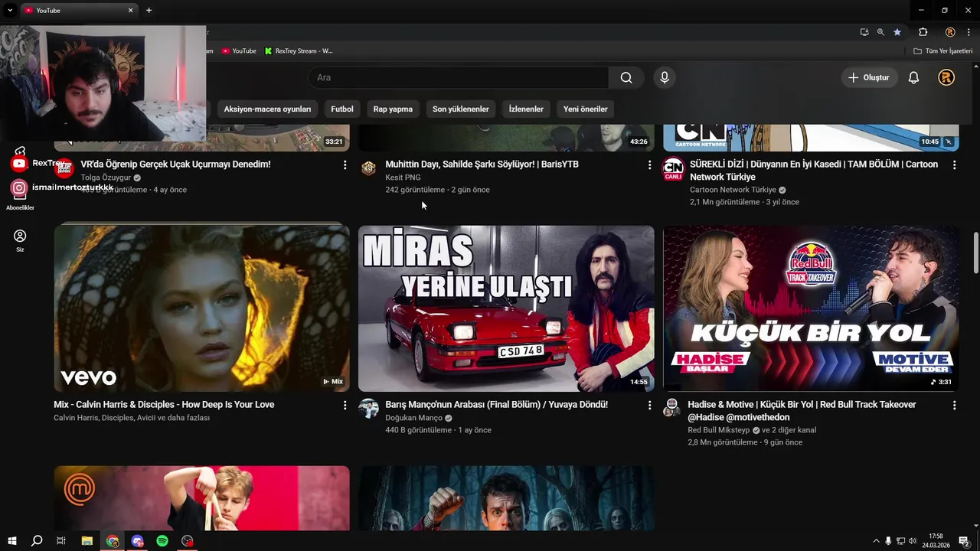Screen dimensions: 980x551
Task: Open the Chrome extensions puzzle icon
Action: tap(923, 32)
